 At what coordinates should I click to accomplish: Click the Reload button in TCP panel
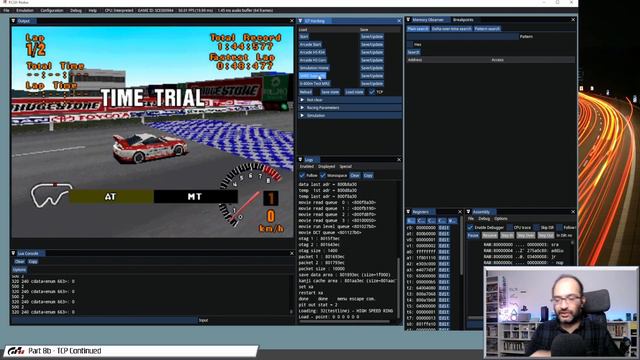pyautogui.click(x=305, y=92)
